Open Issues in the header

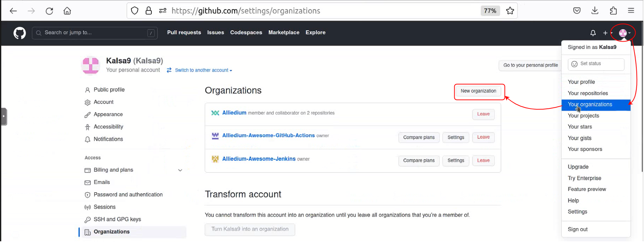pos(216,32)
